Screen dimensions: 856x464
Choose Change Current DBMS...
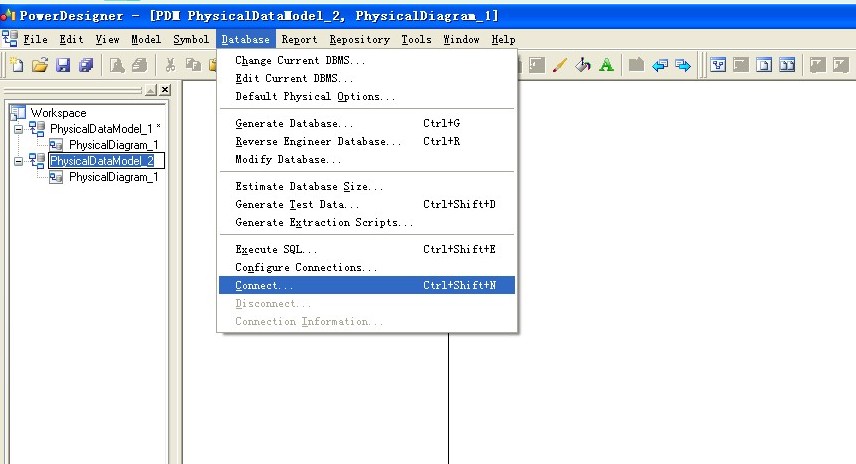(x=367, y=61)
